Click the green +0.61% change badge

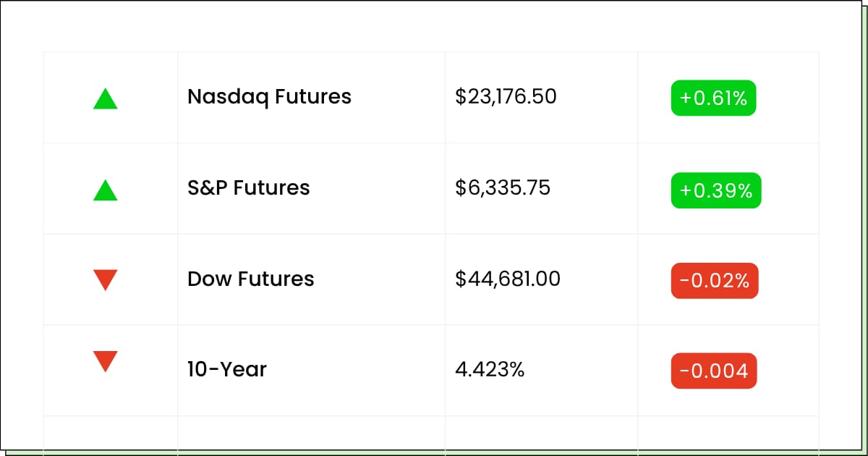tap(713, 98)
